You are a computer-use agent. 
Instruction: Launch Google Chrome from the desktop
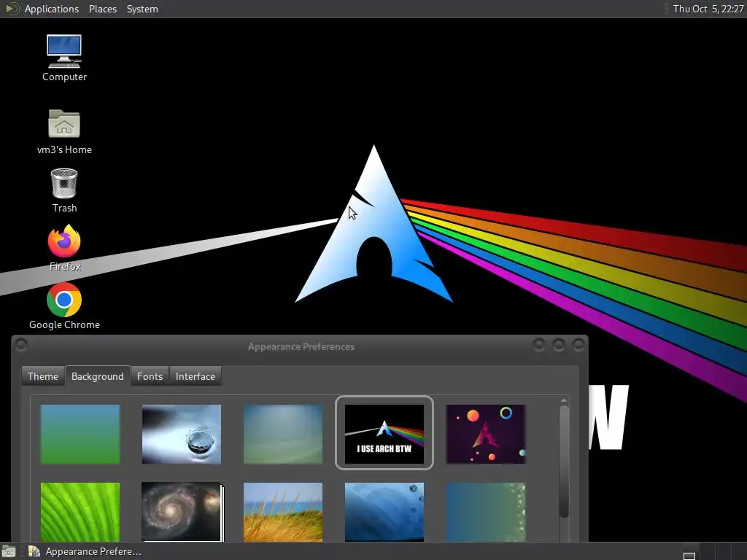(x=64, y=306)
